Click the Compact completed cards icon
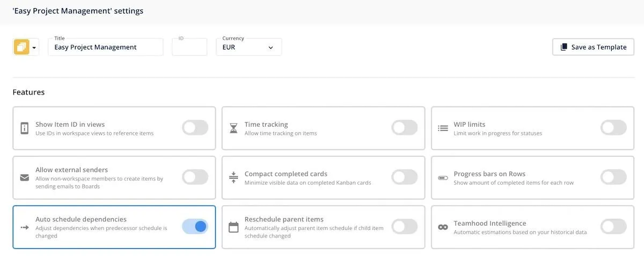The height and width of the screenshot is (259, 644). click(233, 177)
